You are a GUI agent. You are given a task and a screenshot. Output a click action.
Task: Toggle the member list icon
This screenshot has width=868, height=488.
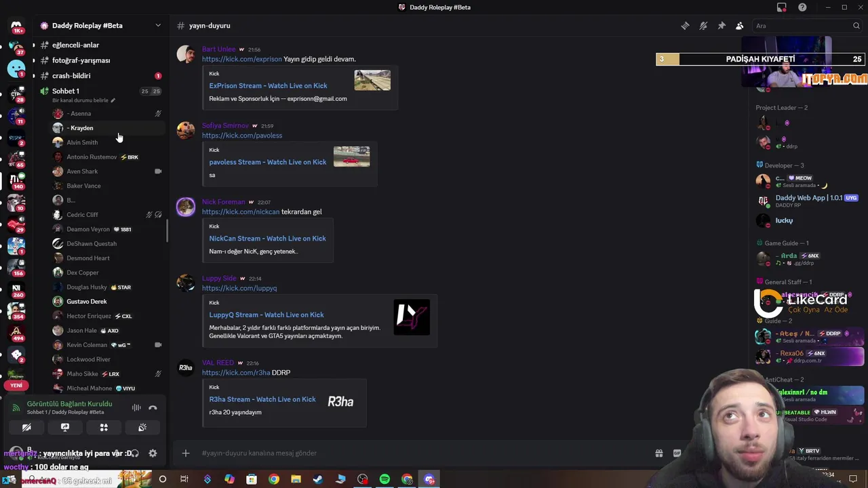pyautogui.click(x=740, y=26)
